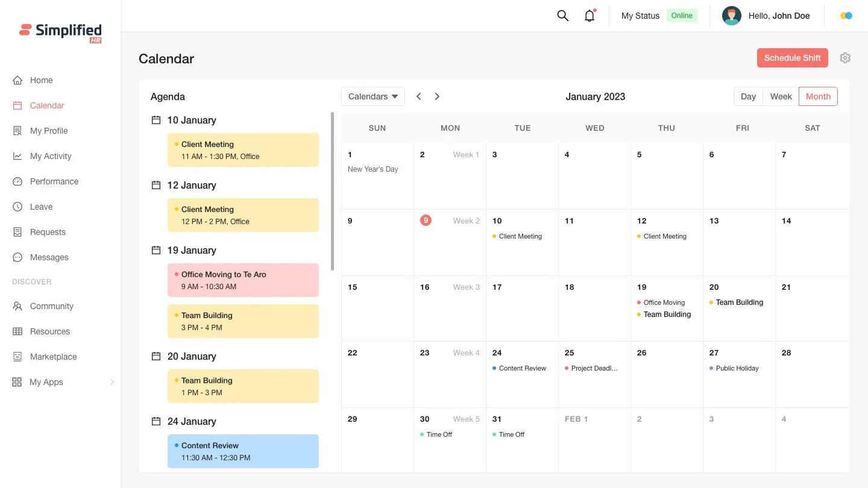Image resolution: width=868 pixels, height=488 pixels.
Task: Expand the My Apps chevron
Action: pyautogui.click(x=112, y=381)
